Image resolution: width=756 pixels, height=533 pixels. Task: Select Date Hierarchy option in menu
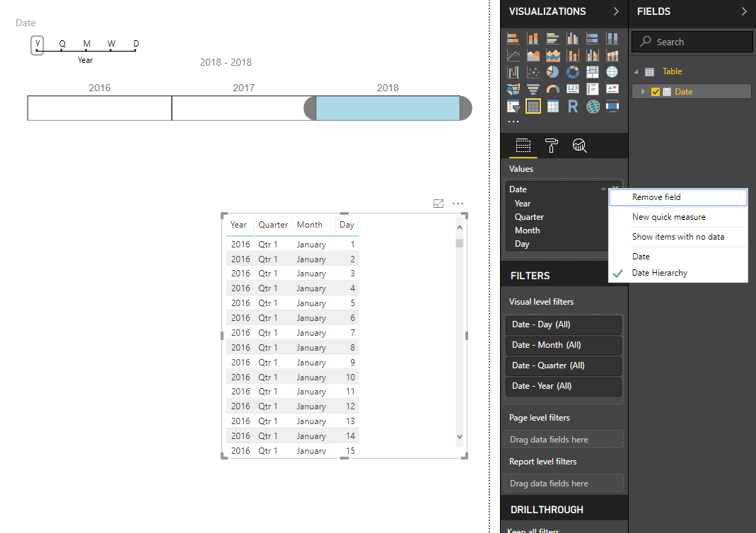pos(678,273)
